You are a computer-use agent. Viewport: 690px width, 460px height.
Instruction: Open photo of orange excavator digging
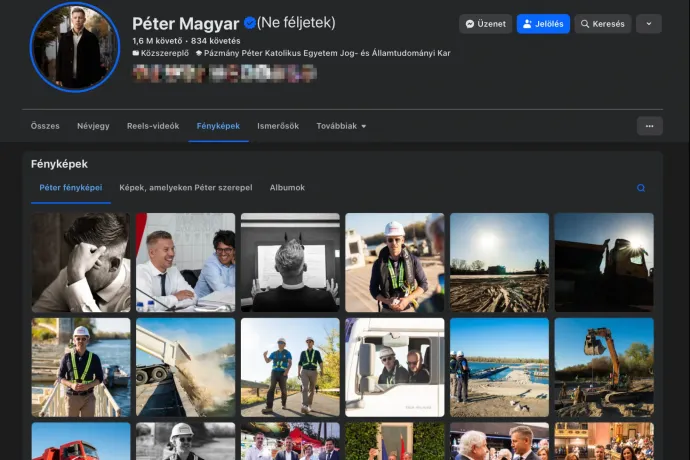(604, 368)
